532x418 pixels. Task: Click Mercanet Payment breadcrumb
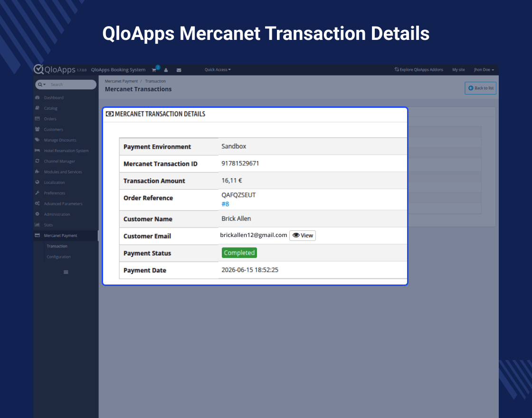121,81
